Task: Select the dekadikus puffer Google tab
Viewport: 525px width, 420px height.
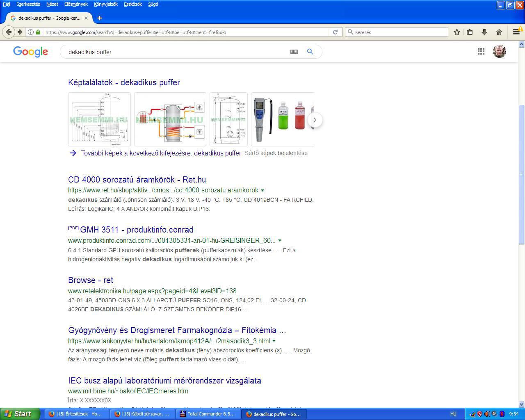Action: click(x=49, y=18)
